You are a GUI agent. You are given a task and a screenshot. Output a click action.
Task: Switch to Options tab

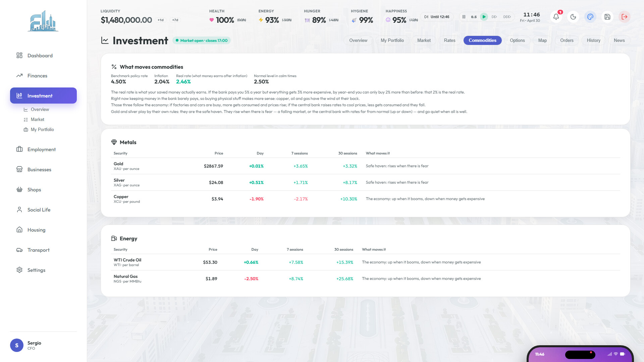517,41
